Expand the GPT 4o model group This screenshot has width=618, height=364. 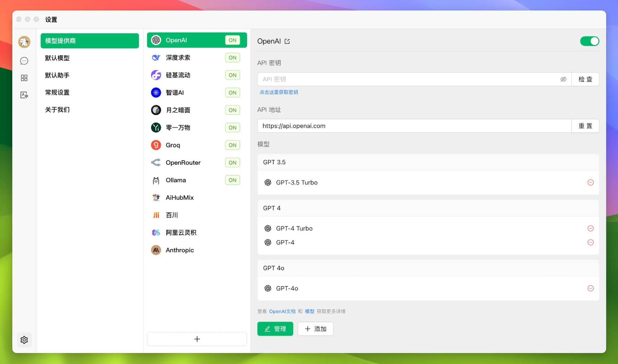(x=428, y=268)
